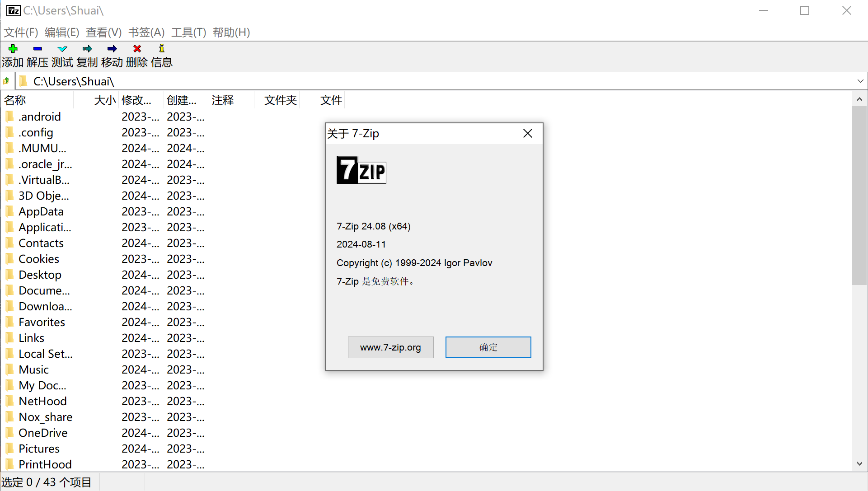Sort by the 名称 column header

click(38, 100)
